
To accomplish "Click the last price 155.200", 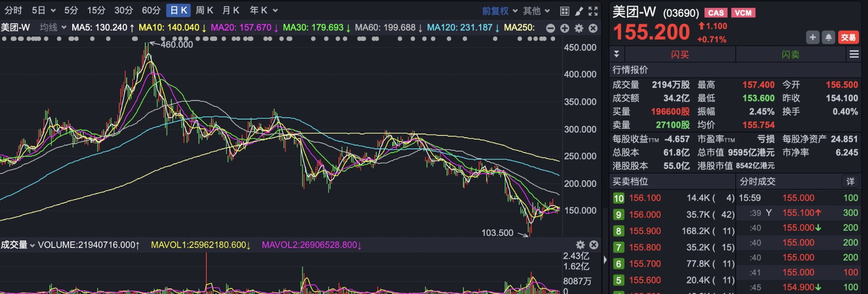I will pos(651,32).
